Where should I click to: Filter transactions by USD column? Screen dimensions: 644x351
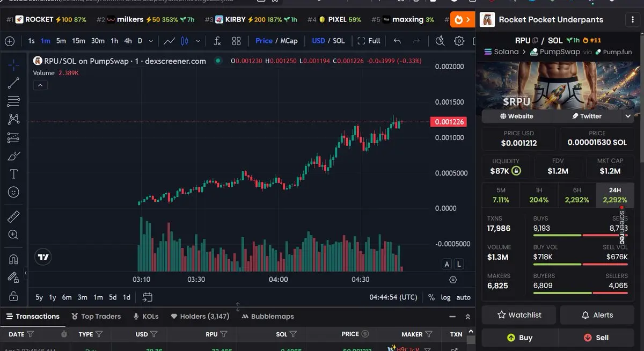154,334
